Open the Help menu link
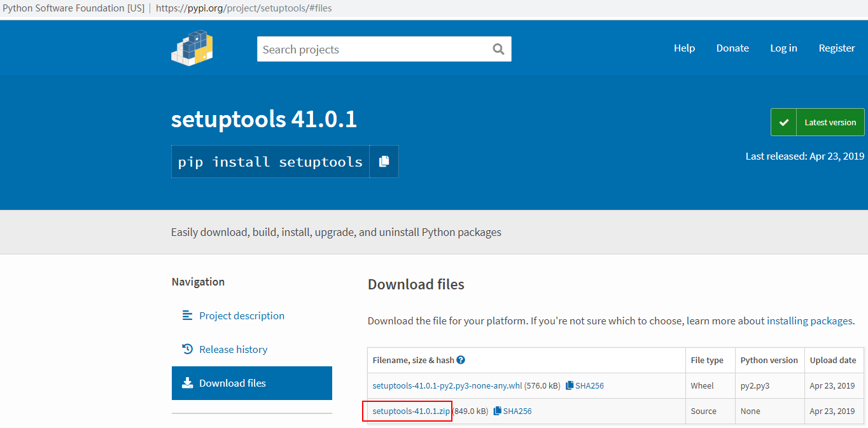 [684, 48]
